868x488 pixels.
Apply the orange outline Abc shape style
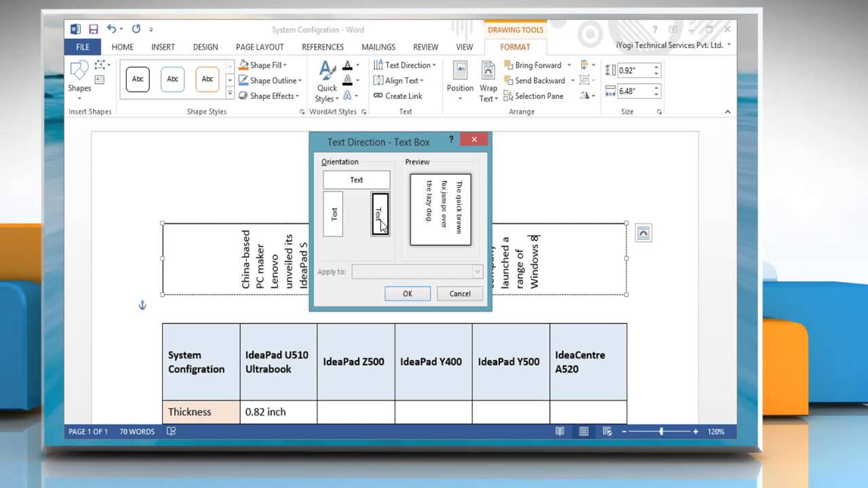(x=208, y=79)
